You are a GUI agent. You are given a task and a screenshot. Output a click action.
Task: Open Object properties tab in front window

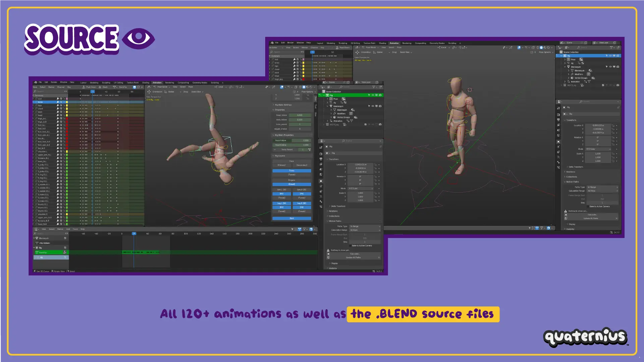(x=321, y=181)
